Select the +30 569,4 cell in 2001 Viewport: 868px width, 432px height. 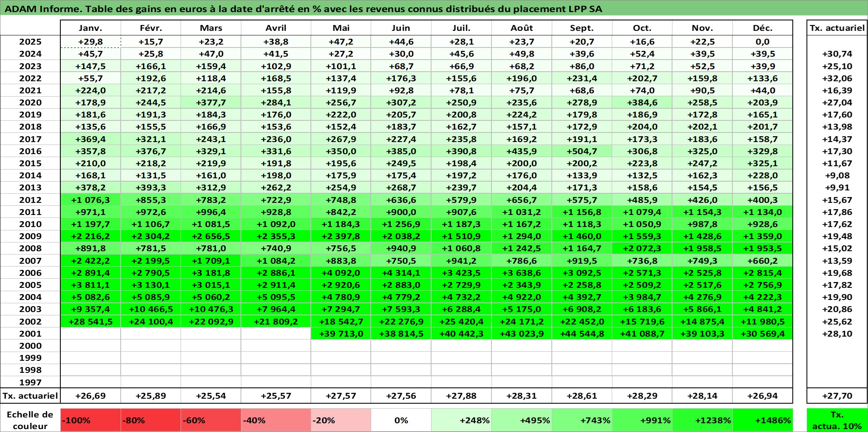762,334
